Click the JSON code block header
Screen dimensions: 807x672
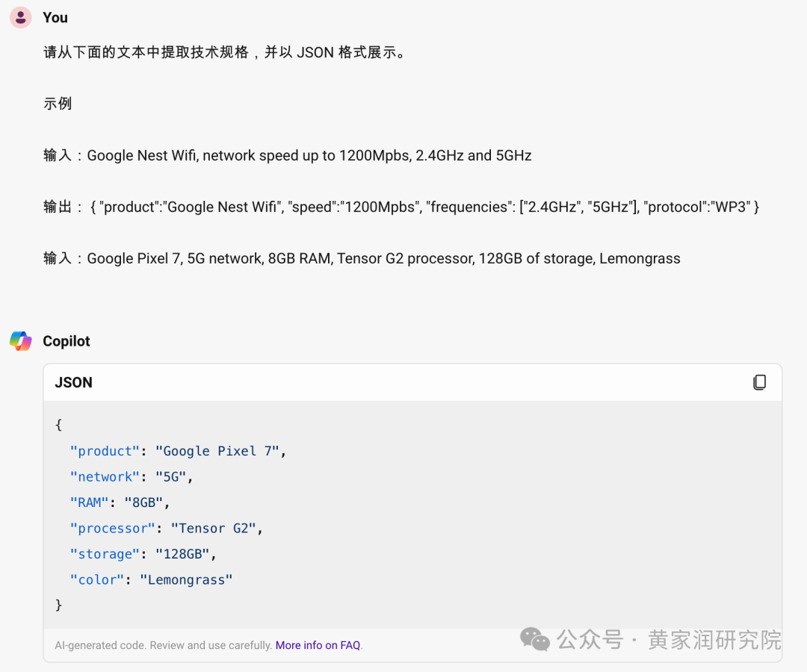pos(74,382)
